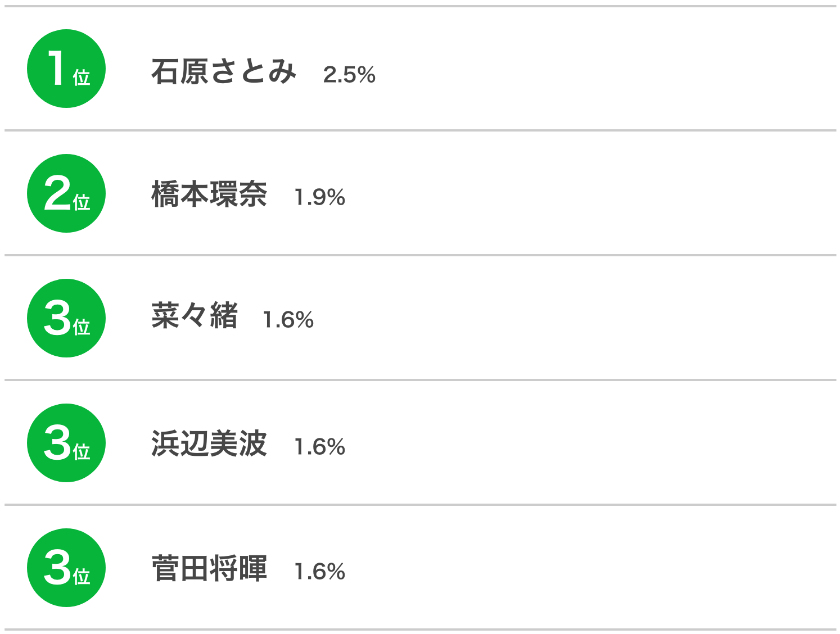Click the 1.6% value next to 菜々緒
The height and width of the screenshot is (634, 840).
click(x=288, y=320)
